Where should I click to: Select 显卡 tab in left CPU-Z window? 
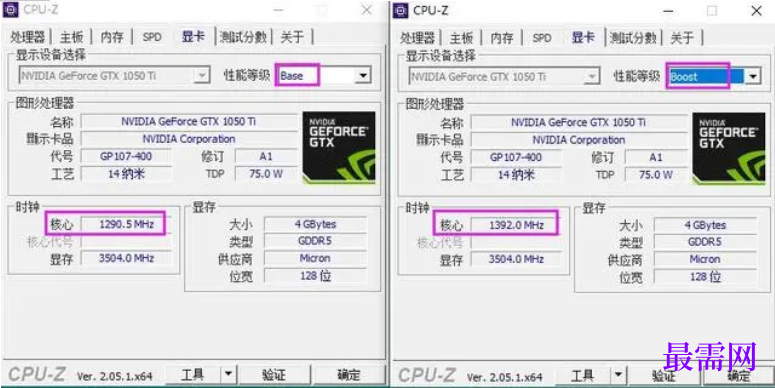tap(193, 36)
